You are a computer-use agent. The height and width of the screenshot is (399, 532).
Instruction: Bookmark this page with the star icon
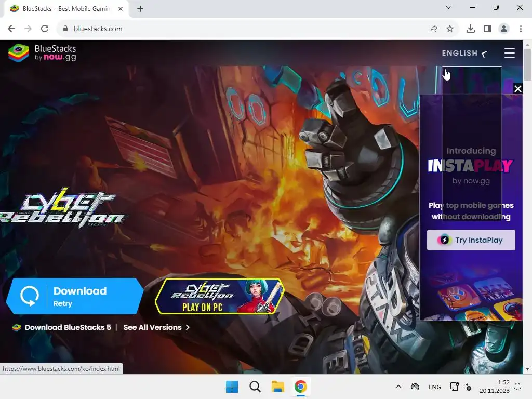[450, 29]
